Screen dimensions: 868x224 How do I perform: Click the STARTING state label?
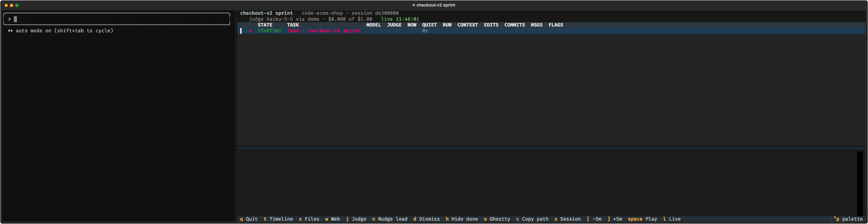[269, 31]
